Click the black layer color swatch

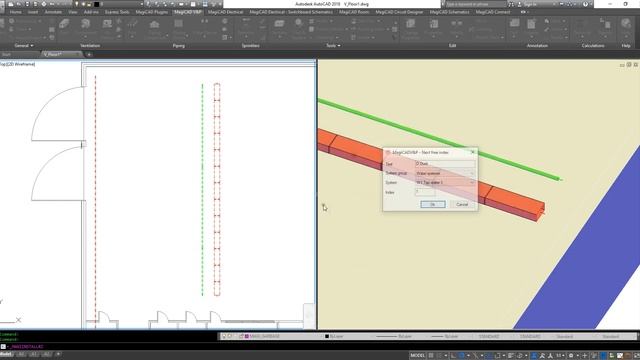[97, 4]
